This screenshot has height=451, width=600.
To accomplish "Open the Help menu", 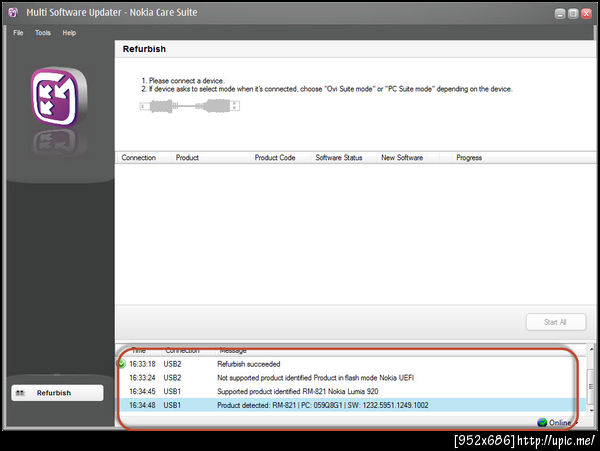I will tap(69, 33).
